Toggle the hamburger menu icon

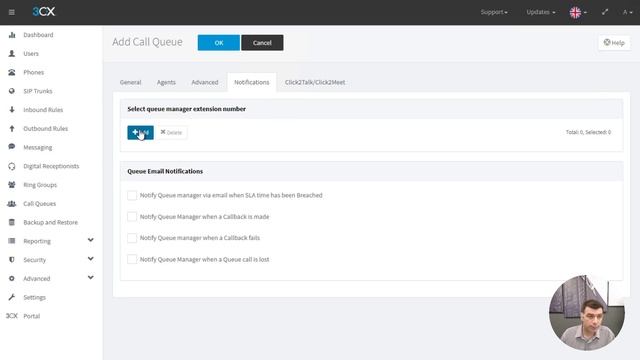click(x=11, y=12)
